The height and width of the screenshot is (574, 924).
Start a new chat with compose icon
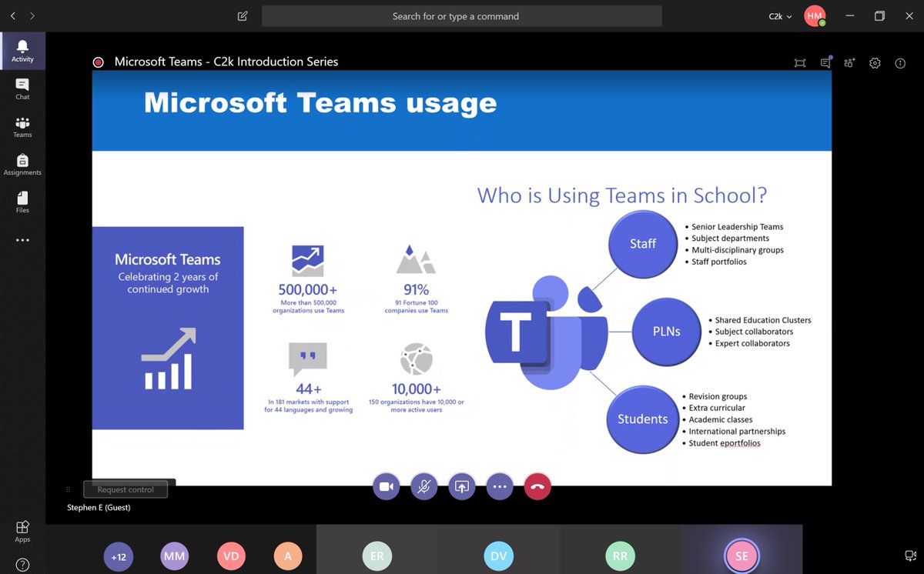point(243,15)
